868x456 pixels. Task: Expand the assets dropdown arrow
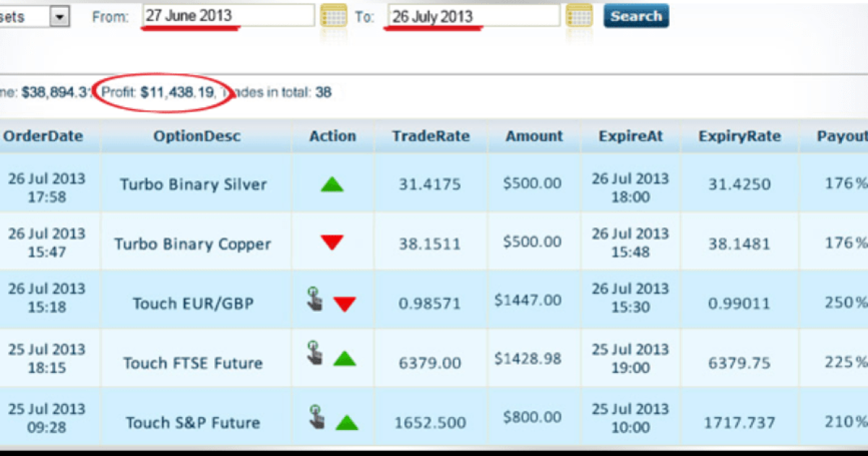60,17
